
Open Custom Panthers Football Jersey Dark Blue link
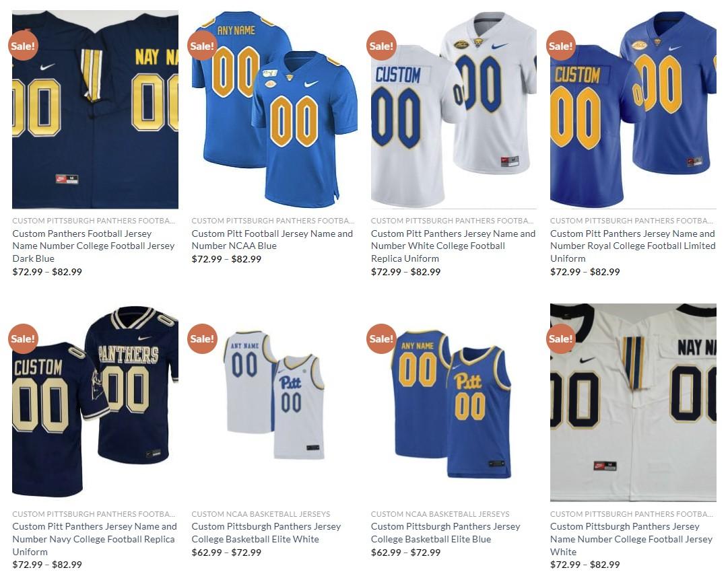click(x=94, y=246)
